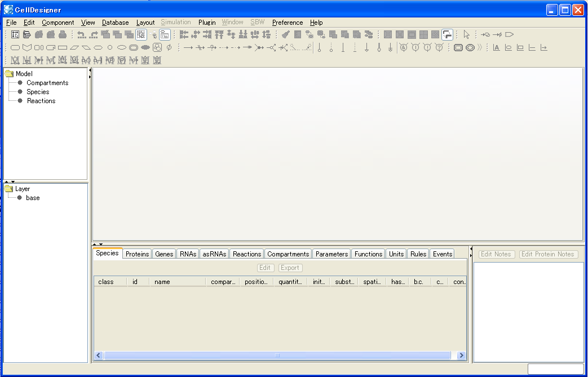Click the Align Bottom icon
The image size is (588, 377).
[243, 35]
